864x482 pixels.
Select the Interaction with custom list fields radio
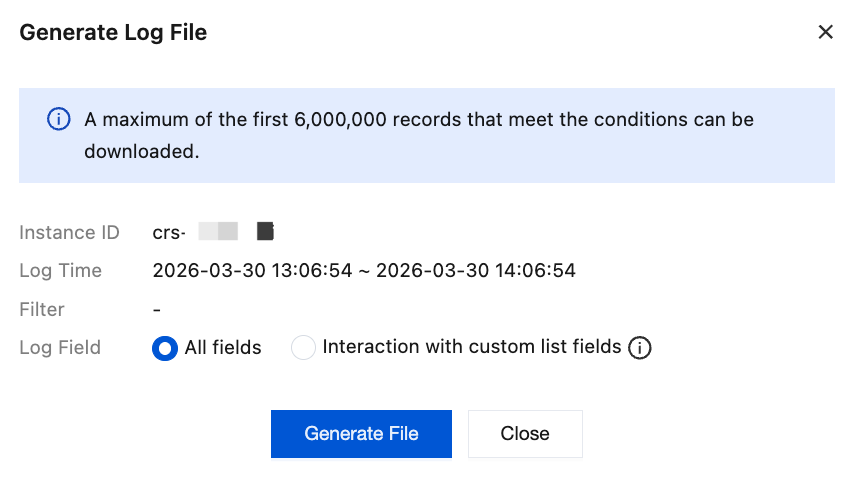point(303,348)
